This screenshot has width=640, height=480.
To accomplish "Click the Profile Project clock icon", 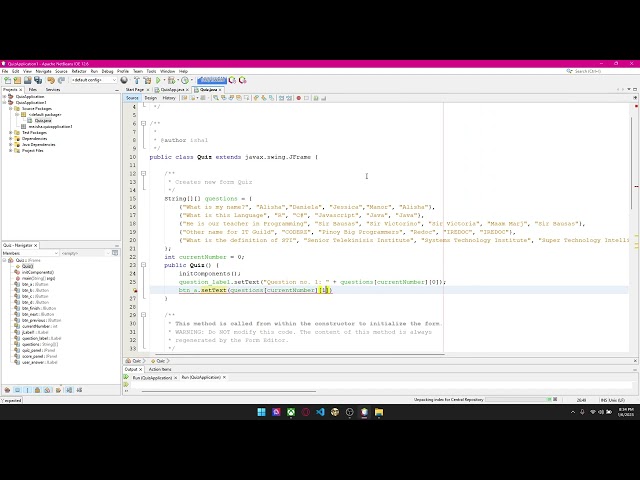I will pos(185,80).
